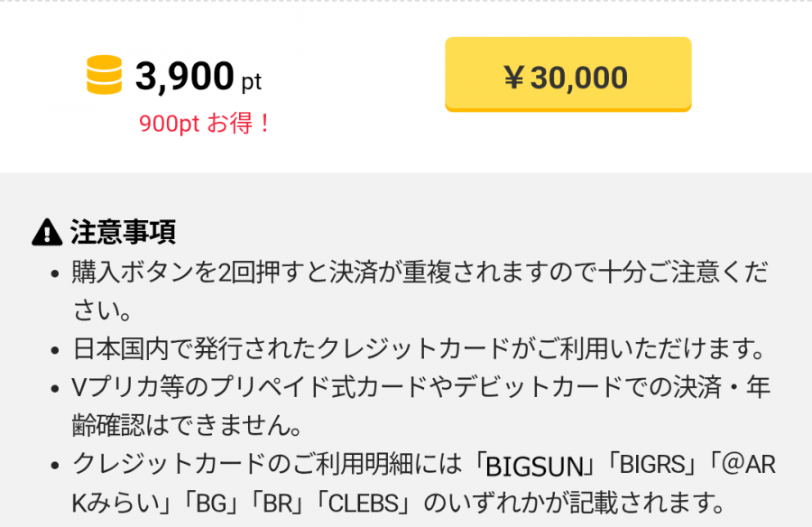The height and width of the screenshot is (527, 812).
Task: Click the first bullet about 購入ボタン
Action: click(361, 274)
